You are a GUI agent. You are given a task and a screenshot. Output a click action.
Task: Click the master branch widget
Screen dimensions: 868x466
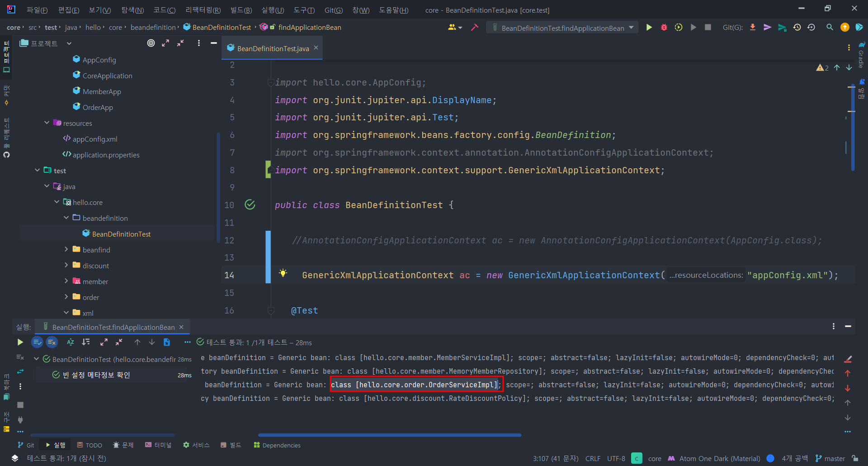(830, 458)
